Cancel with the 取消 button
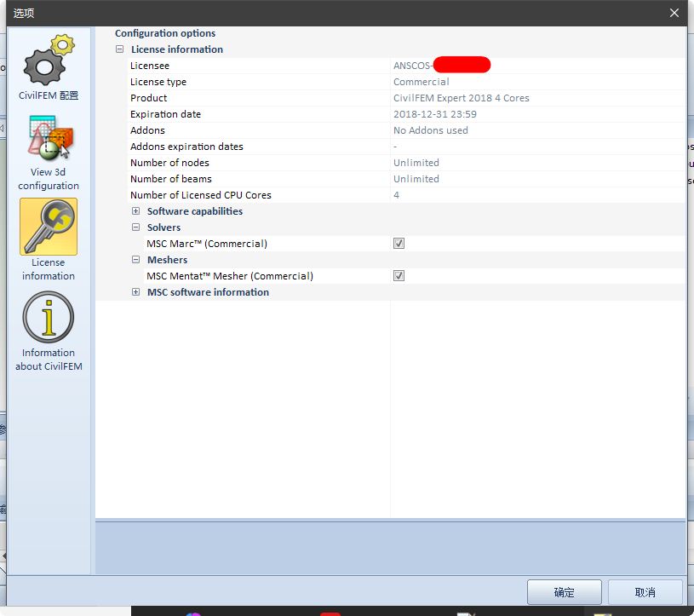 (645, 592)
